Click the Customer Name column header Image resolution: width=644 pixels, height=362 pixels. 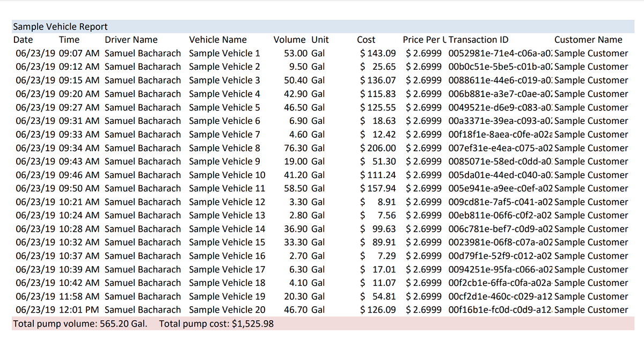588,40
